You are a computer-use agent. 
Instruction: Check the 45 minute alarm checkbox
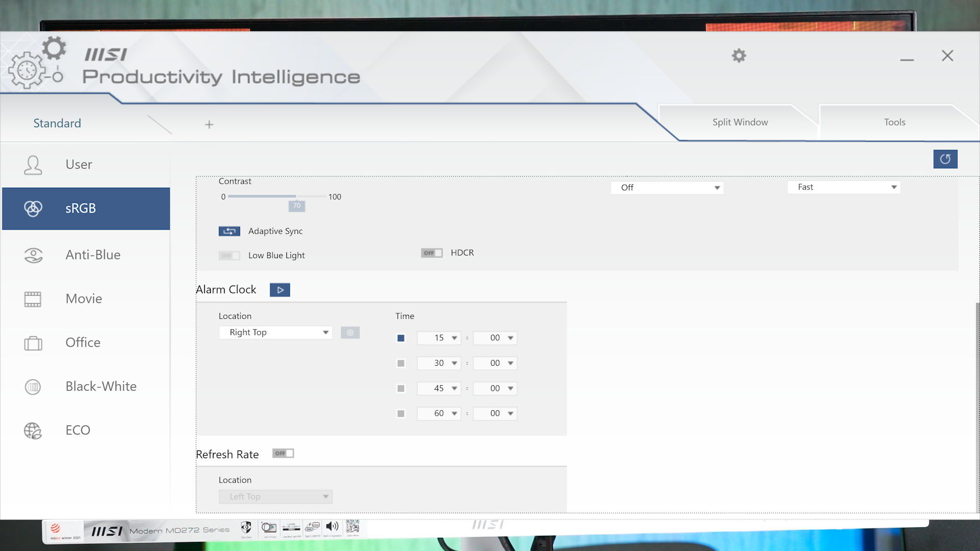point(401,388)
